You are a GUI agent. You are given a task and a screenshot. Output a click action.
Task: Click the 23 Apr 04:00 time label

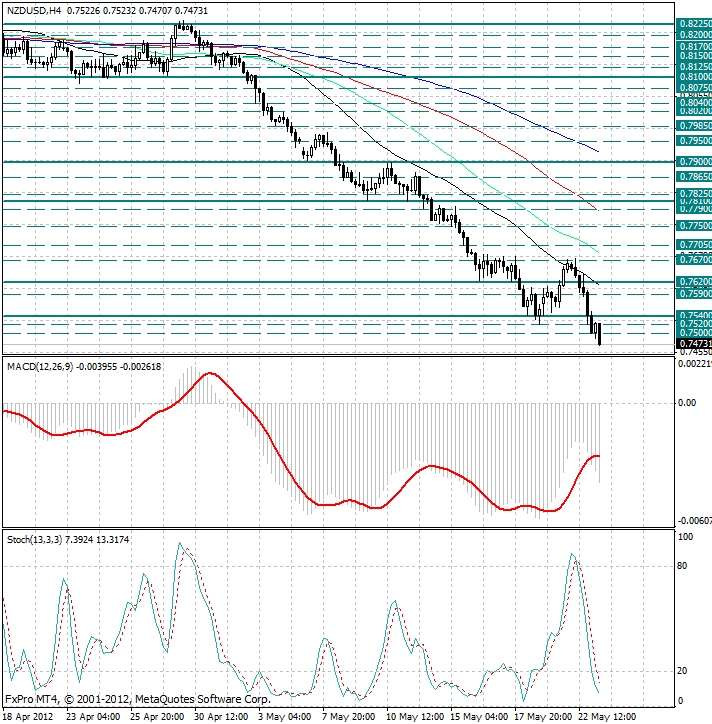point(93,717)
